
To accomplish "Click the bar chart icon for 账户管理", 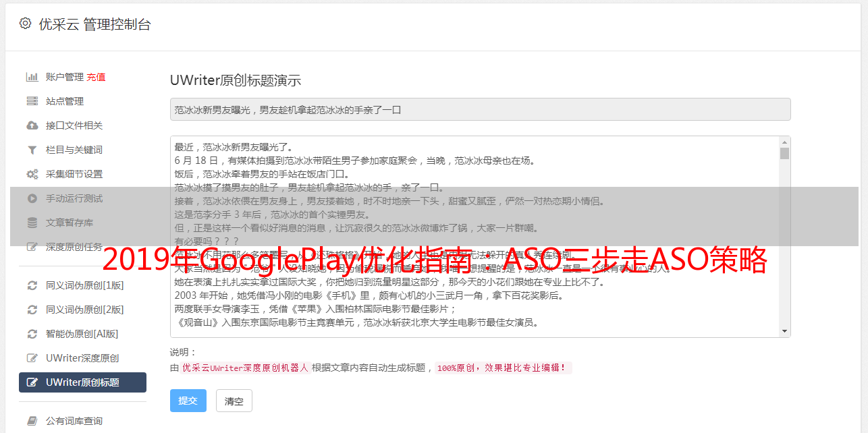I will click(32, 77).
